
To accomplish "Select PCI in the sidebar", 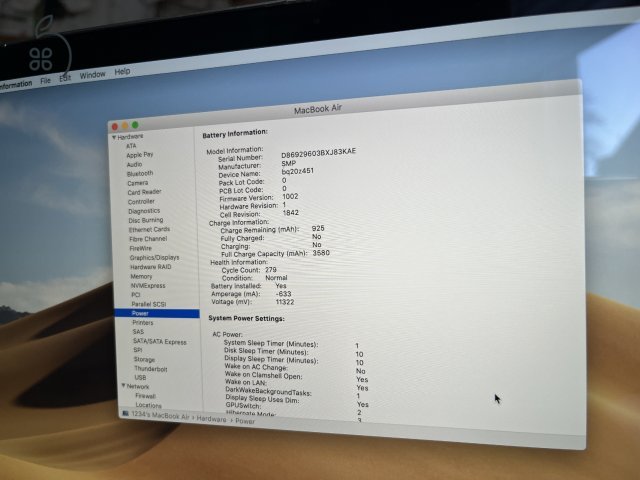I will (136, 295).
